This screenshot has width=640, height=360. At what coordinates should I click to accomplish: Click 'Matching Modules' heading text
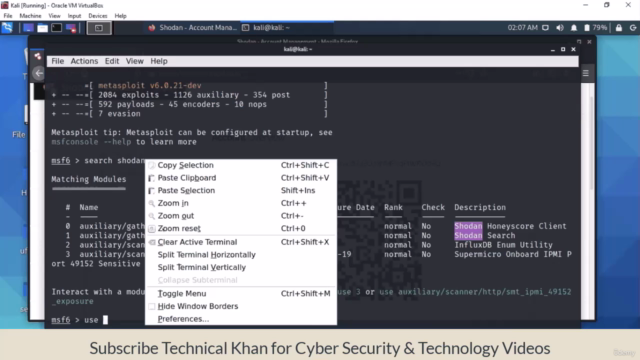coord(89,179)
